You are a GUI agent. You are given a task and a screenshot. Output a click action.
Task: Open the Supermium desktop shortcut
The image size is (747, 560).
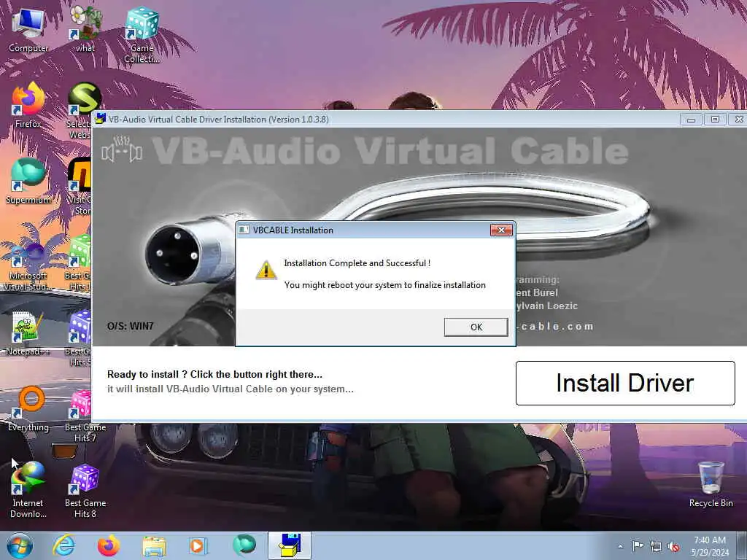coord(28,181)
